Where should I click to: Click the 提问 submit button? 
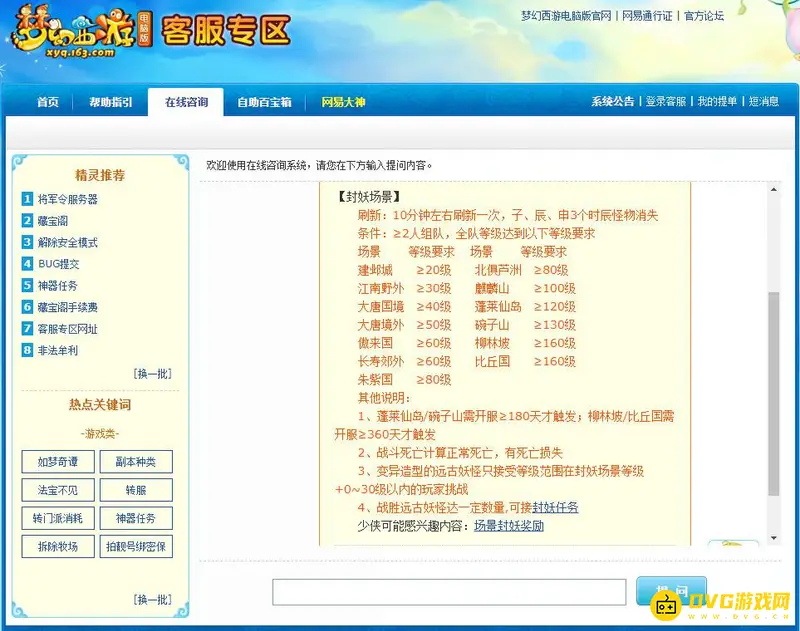point(671,591)
